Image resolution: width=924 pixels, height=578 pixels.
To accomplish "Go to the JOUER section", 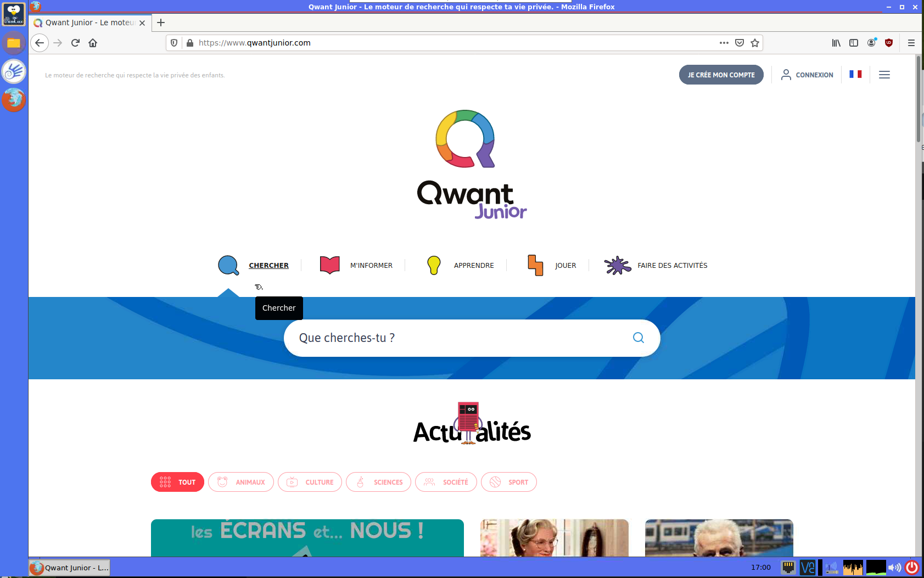I will click(x=565, y=266).
